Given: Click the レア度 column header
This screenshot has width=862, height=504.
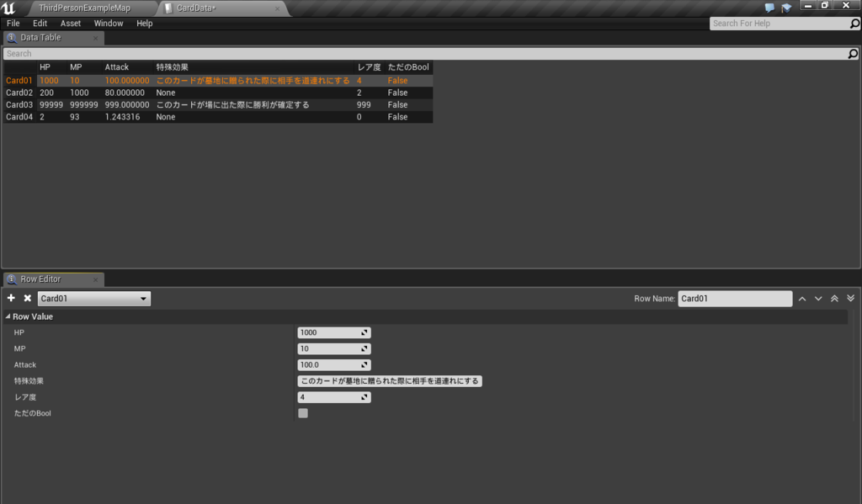Looking at the screenshot, I should click(369, 67).
